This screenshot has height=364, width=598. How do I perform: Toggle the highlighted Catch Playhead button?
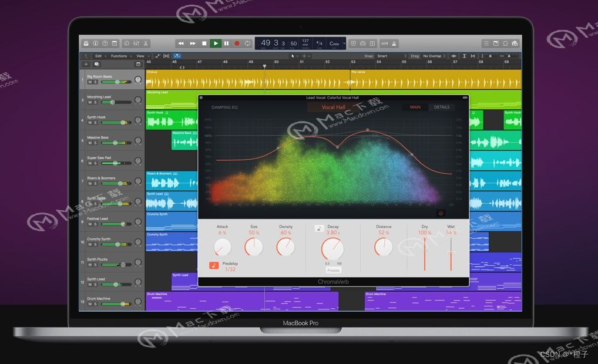pyautogui.click(x=177, y=56)
